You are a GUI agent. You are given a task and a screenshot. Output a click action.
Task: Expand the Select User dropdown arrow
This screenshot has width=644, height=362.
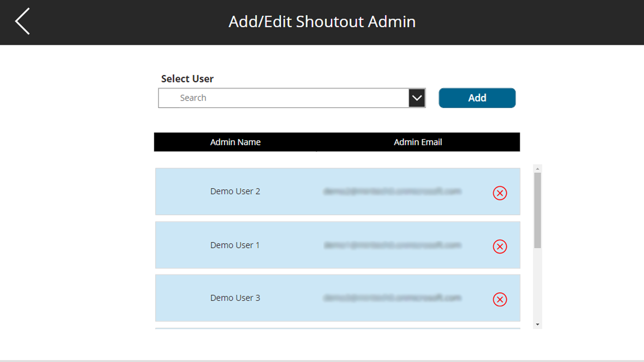tap(417, 98)
